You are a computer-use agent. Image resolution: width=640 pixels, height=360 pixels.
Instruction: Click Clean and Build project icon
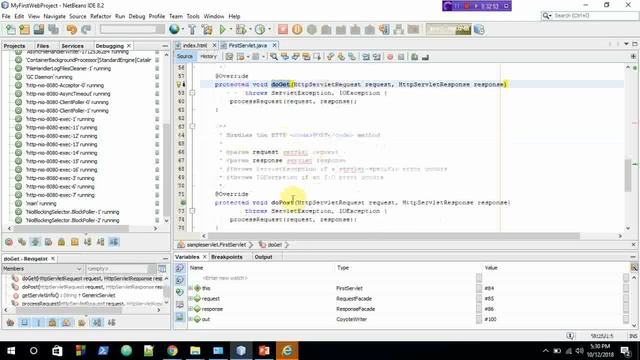(x=207, y=29)
